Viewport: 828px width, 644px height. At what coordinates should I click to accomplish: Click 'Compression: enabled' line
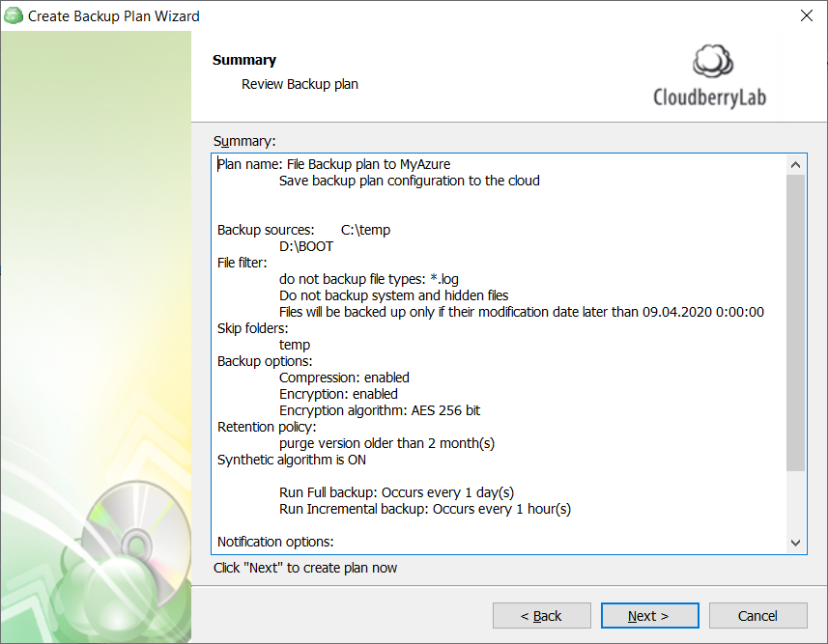[x=344, y=378]
